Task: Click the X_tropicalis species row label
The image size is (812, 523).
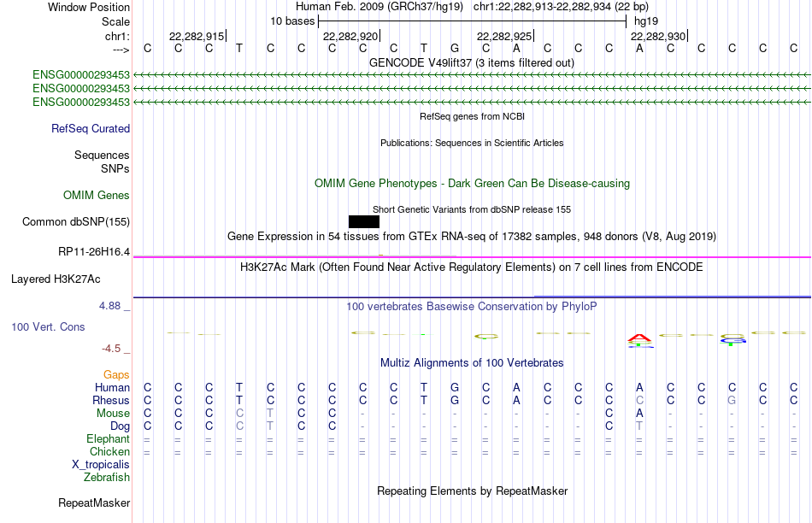Action: point(101,465)
